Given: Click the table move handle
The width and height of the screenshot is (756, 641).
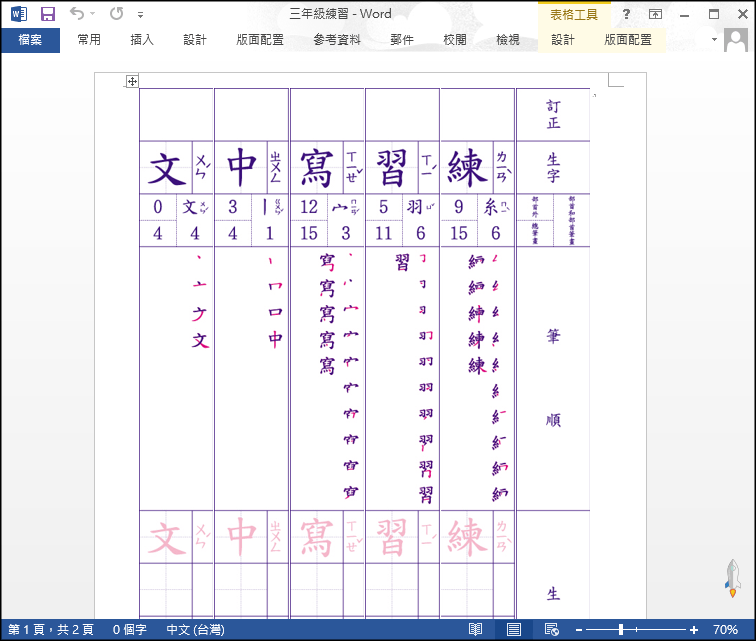Looking at the screenshot, I should 132,82.
